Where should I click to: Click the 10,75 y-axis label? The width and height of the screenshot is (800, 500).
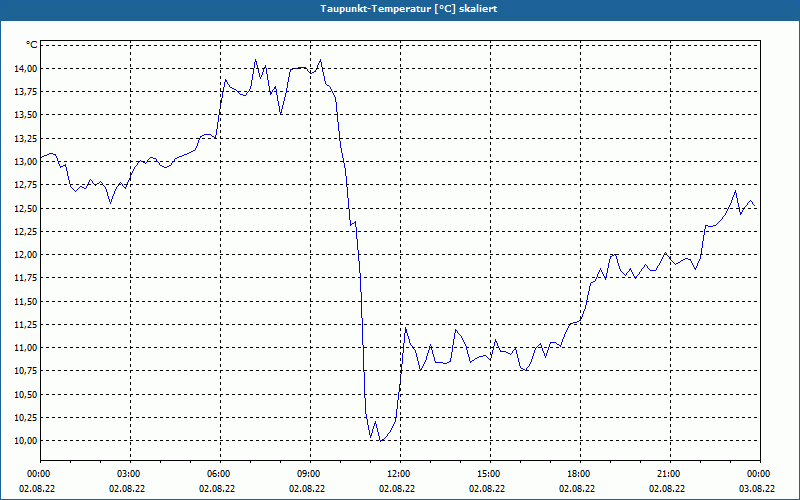[x=26, y=371]
